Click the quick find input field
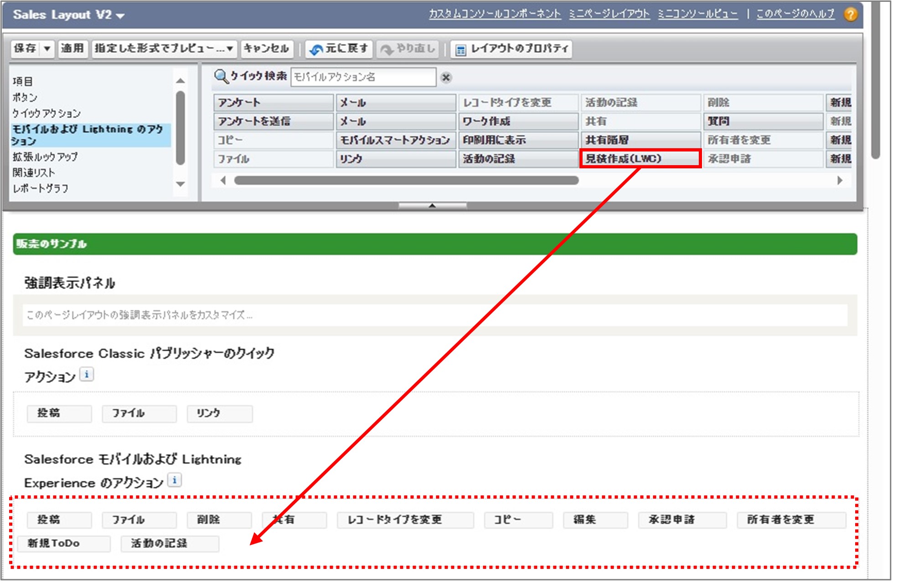 tap(363, 77)
